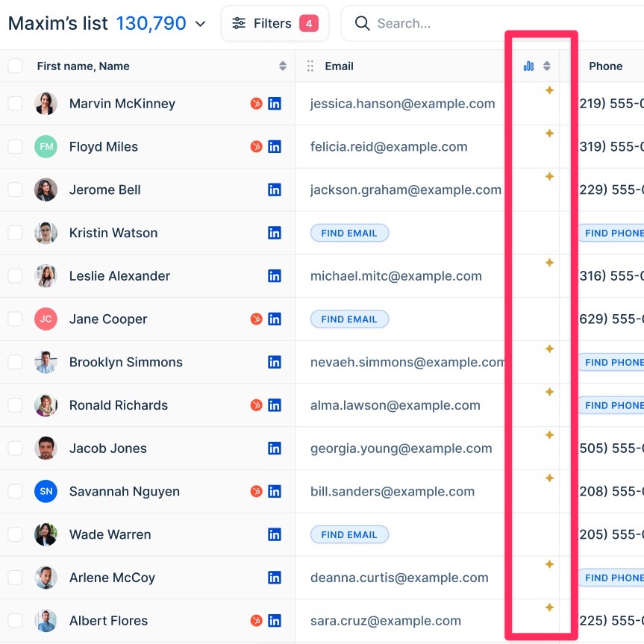Click HubSpot icon next to Floyd Miles
This screenshot has width=644, height=644.
(x=256, y=147)
